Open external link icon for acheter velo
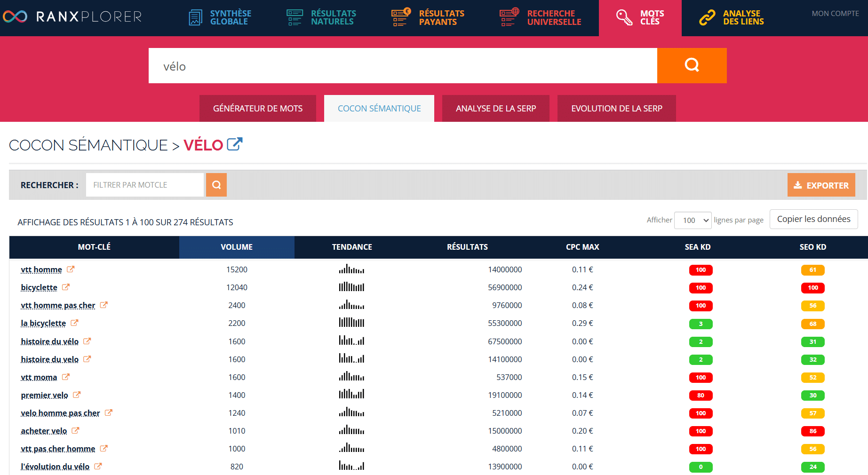 tap(75, 430)
